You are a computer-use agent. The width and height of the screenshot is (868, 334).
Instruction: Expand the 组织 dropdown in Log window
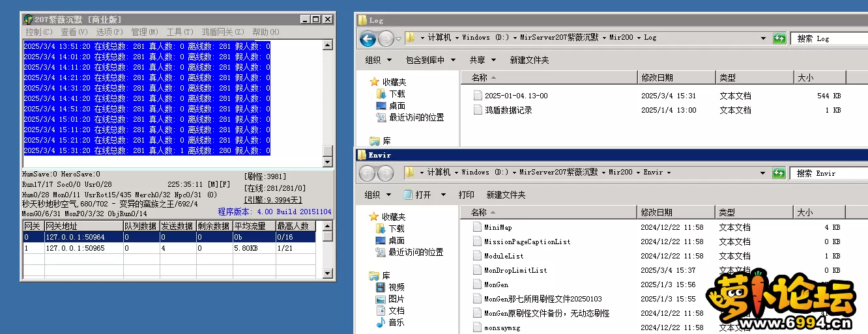378,60
